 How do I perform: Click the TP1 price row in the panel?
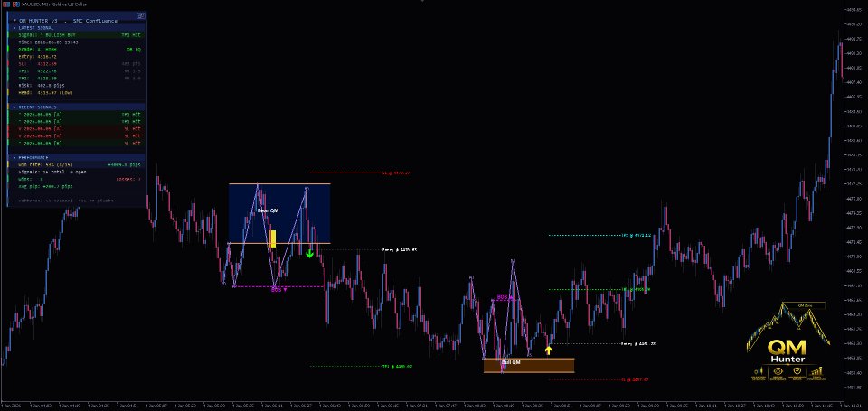click(x=77, y=70)
